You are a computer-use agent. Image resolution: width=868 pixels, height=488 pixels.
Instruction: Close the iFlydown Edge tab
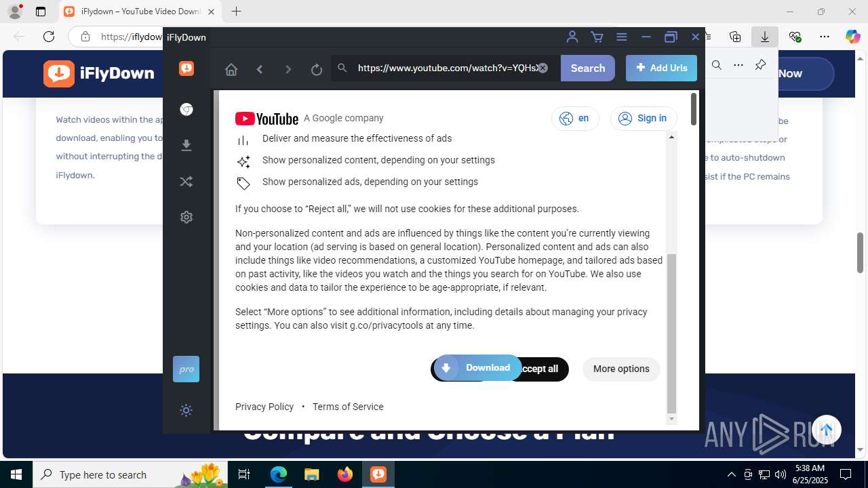tap(211, 12)
